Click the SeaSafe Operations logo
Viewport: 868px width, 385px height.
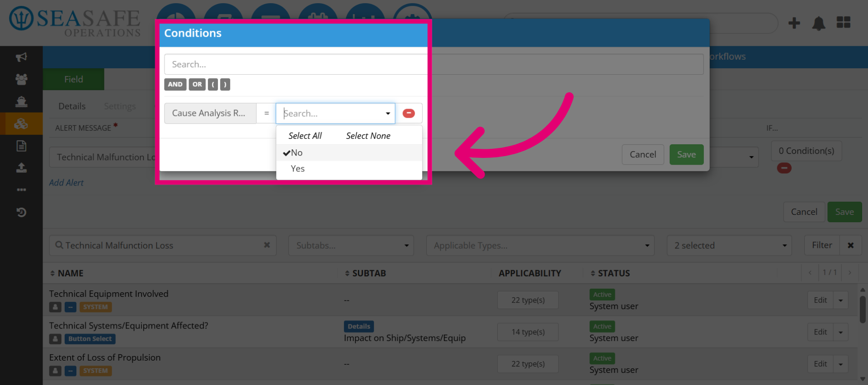[75, 22]
